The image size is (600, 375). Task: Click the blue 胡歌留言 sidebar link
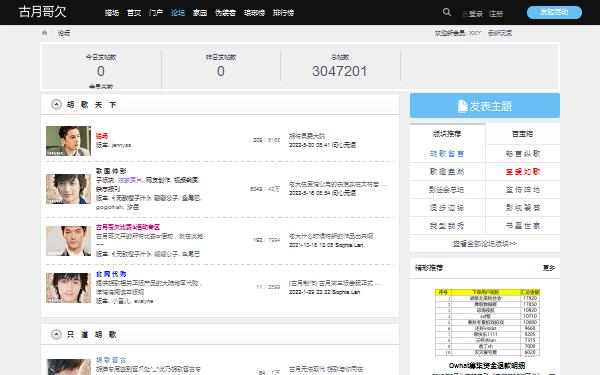[447, 154]
